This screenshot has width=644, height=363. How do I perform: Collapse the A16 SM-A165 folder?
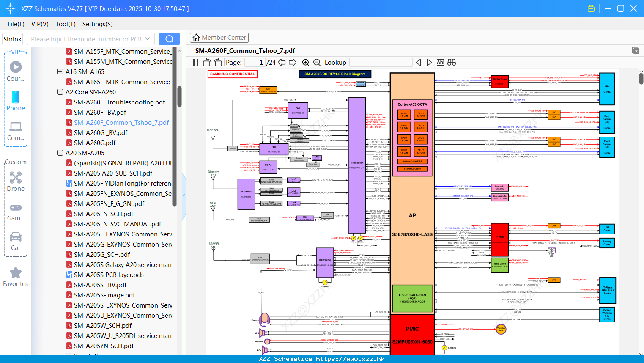(x=60, y=72)
